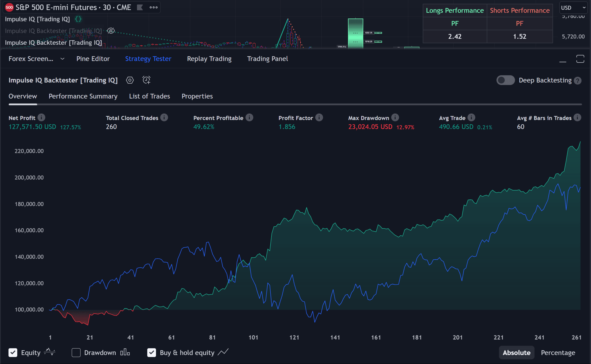Switch to the Pine Editor tab
Image resolution: width=591 pixels, height=364 pixels.
[93, 59]
